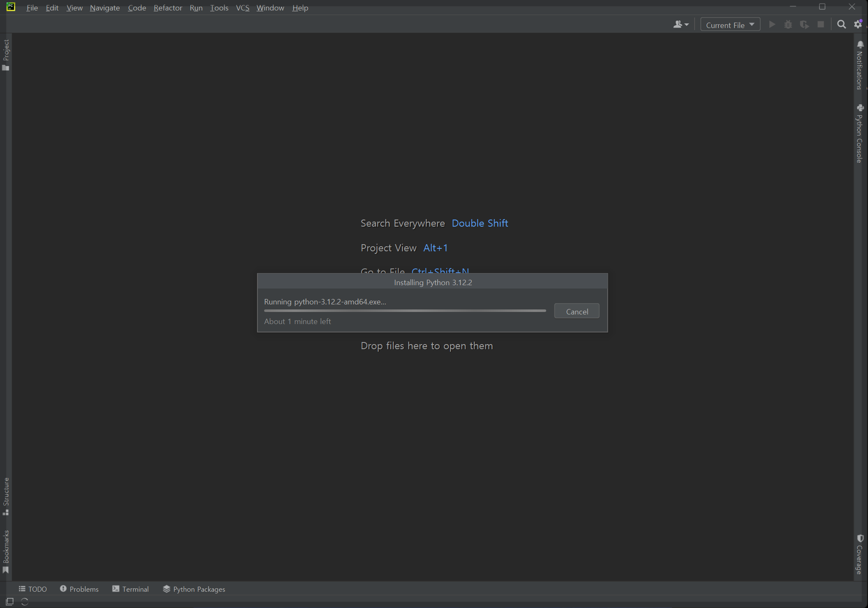The height and width of the screenshot is (608, 868).
Task: Click the Debug bug icon
Action: [x=788, y=25]
